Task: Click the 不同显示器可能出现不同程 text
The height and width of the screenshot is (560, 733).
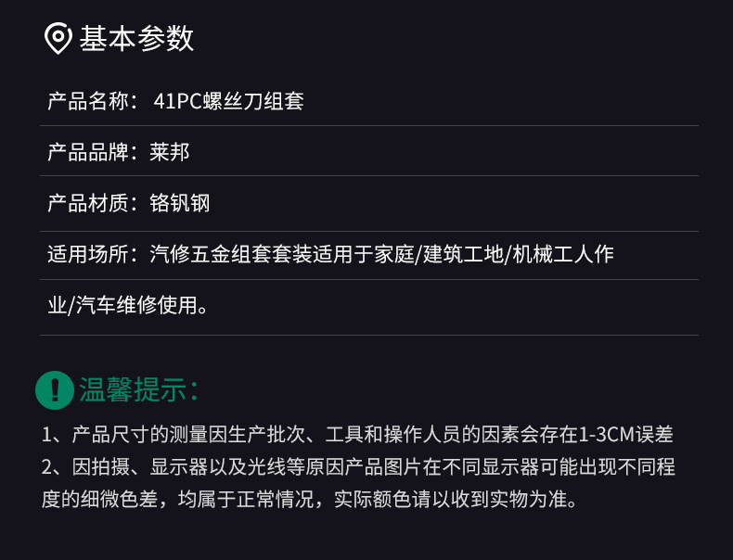Action: (584, 467)
